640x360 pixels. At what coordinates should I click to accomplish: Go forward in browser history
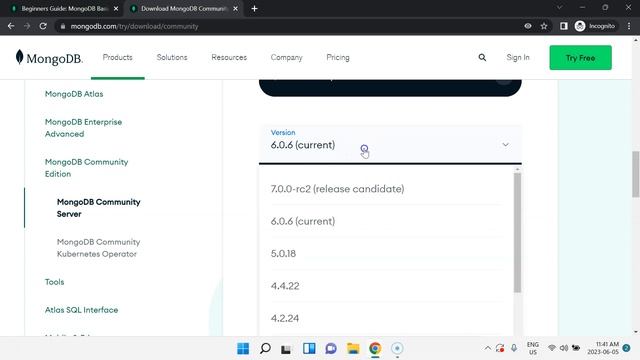point(27,26)
